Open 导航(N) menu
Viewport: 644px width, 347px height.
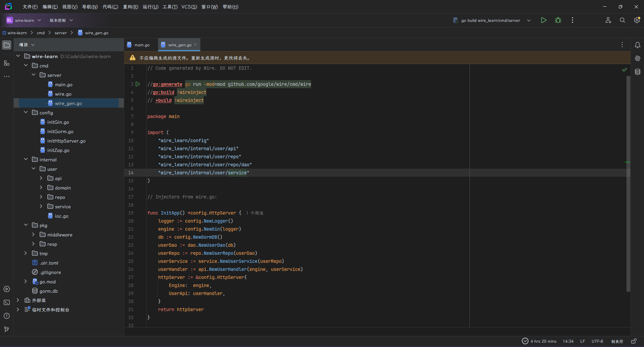pyautogui.click(x=90, y=7)
